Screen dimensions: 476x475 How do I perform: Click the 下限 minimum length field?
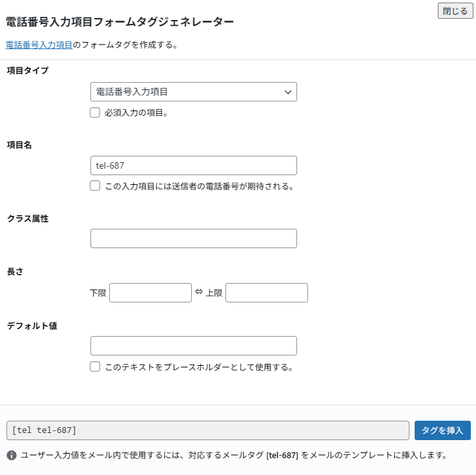150,293
